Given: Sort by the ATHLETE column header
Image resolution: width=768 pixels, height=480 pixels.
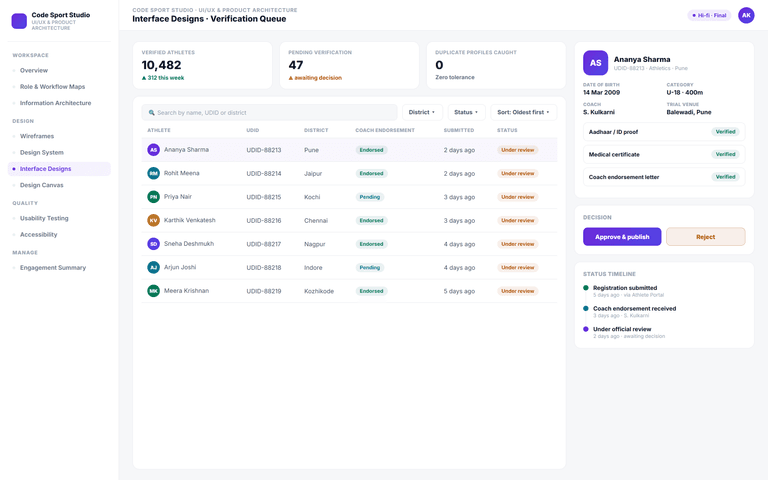Looking at the screenshot, I should (x=159, y=130).
